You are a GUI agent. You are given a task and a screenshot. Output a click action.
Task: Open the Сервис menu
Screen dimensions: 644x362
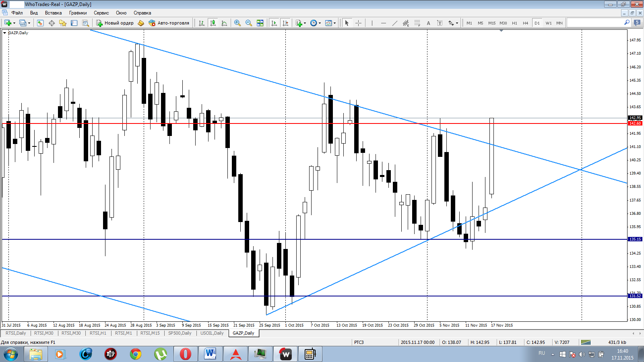click(101, 13)
